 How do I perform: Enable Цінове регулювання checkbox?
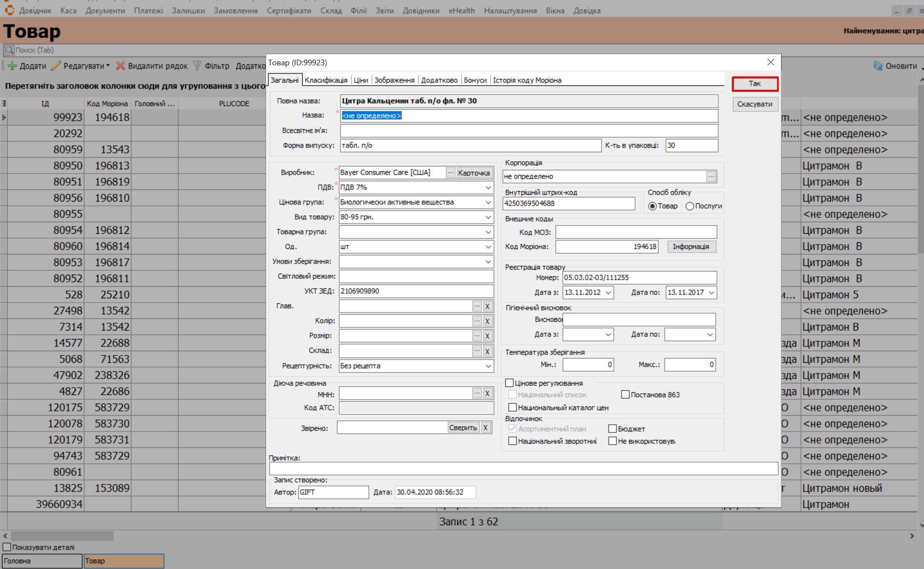(x=510, y=383)
